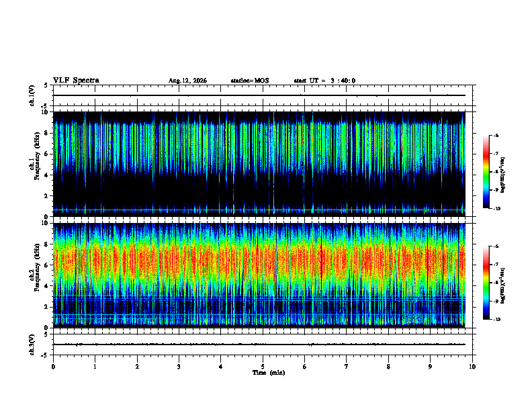532x411 pixels.
Task: Click inside the ch.2 frequency spectrogram panel
Action: [259, 275]
